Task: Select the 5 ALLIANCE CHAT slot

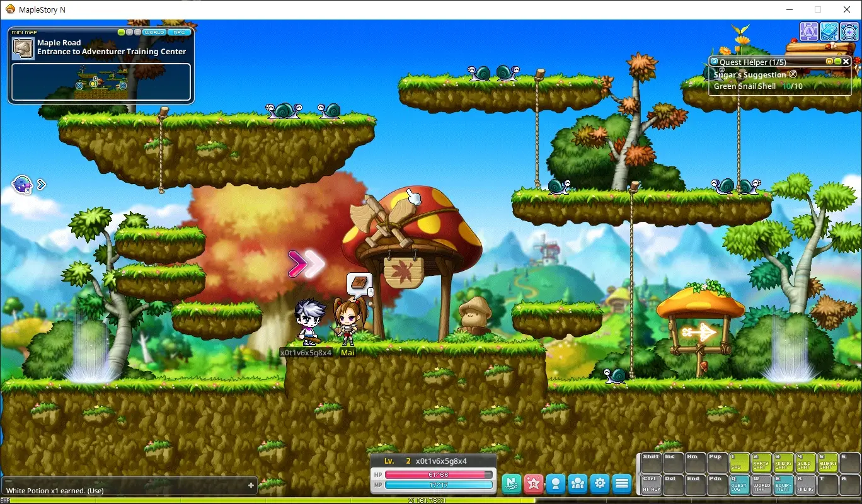Action: coord(828,463)
